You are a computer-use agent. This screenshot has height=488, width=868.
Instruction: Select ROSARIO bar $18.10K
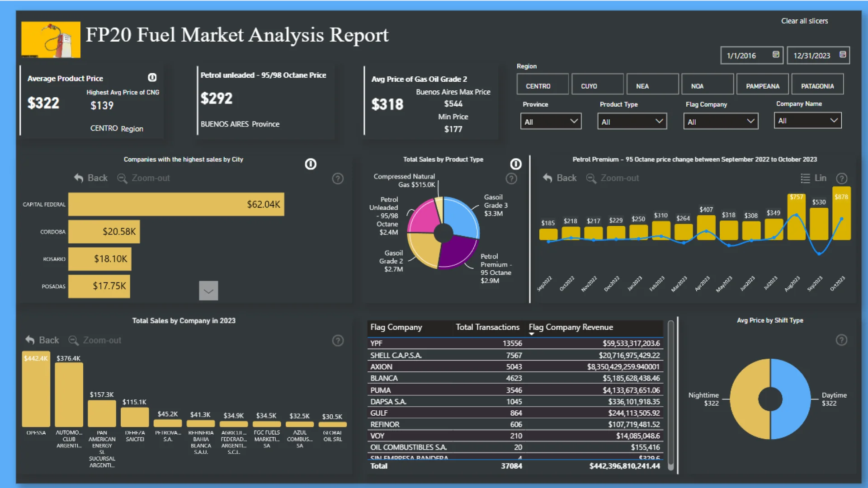pos(100,259)
